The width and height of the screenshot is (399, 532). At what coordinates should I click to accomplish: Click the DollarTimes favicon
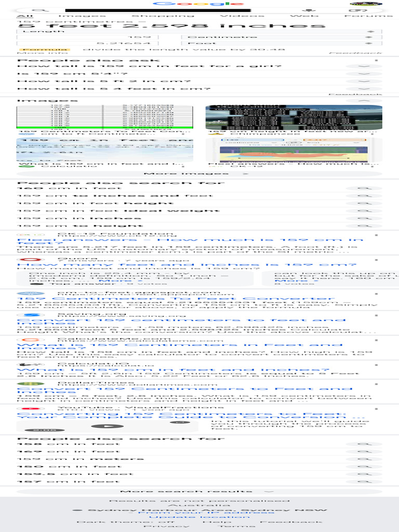[x=31, y=384]
